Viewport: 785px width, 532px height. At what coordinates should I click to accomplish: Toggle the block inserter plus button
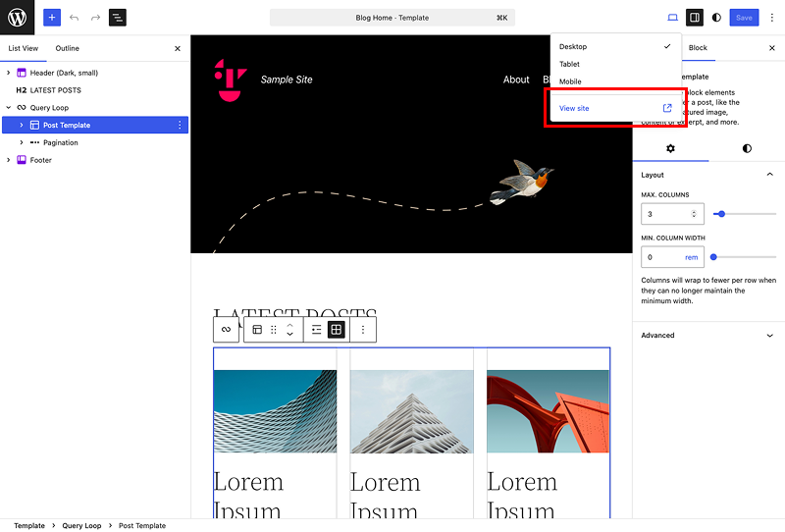(52, 18)
